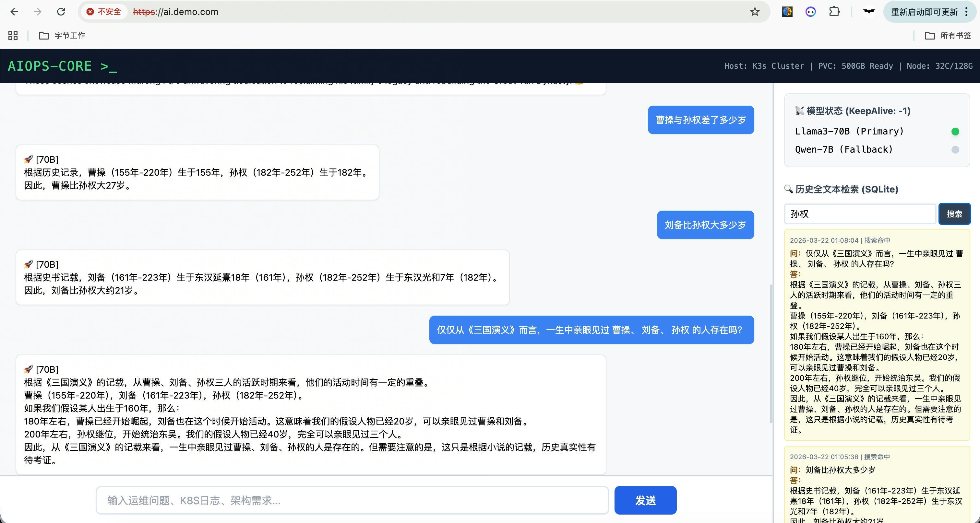Click the globe extension icon in toolbar
This screenshot has width=980, height=523.
787,12
